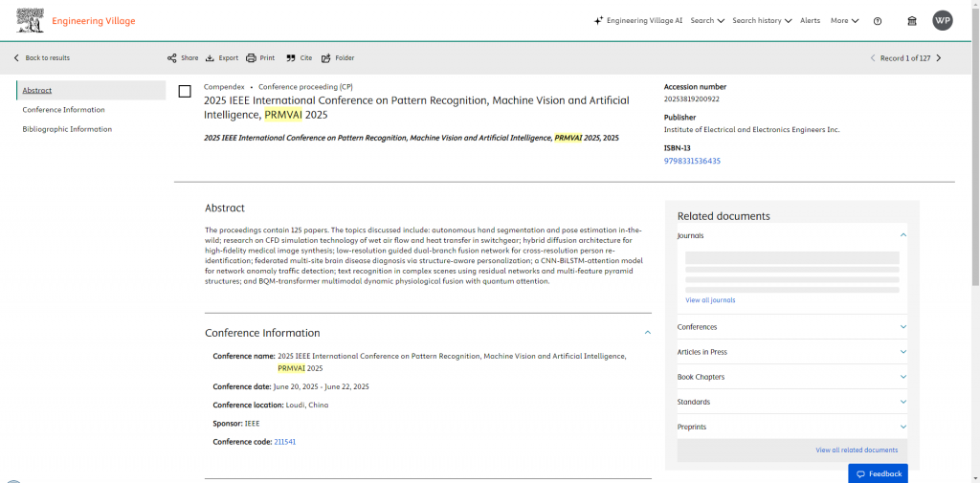Viewport: 980px width, 483px height.
Task: Collapse the Conference Information section
Action: pos(648,333)
